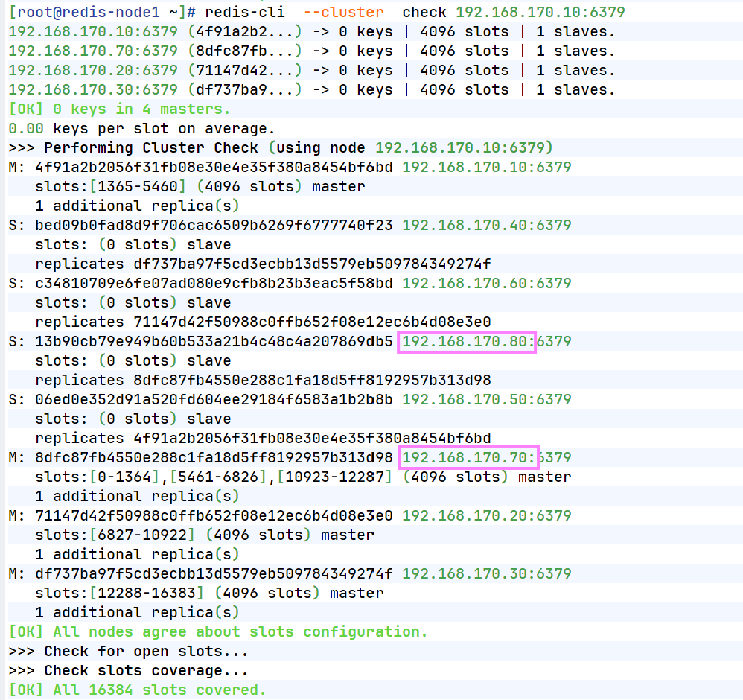Click the address 192.168.170.60:6379
Viewport: 743px width, 700px height.
point(487,284)
